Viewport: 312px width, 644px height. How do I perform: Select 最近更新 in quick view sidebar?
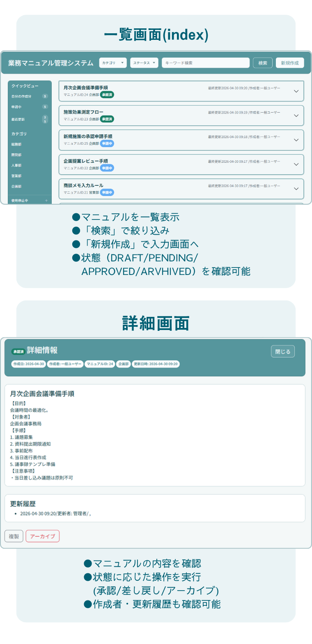tap(18, 119)
